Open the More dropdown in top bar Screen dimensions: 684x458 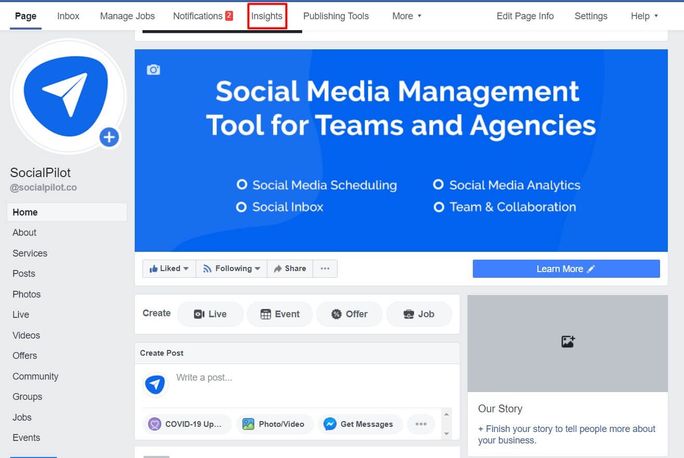407,16
